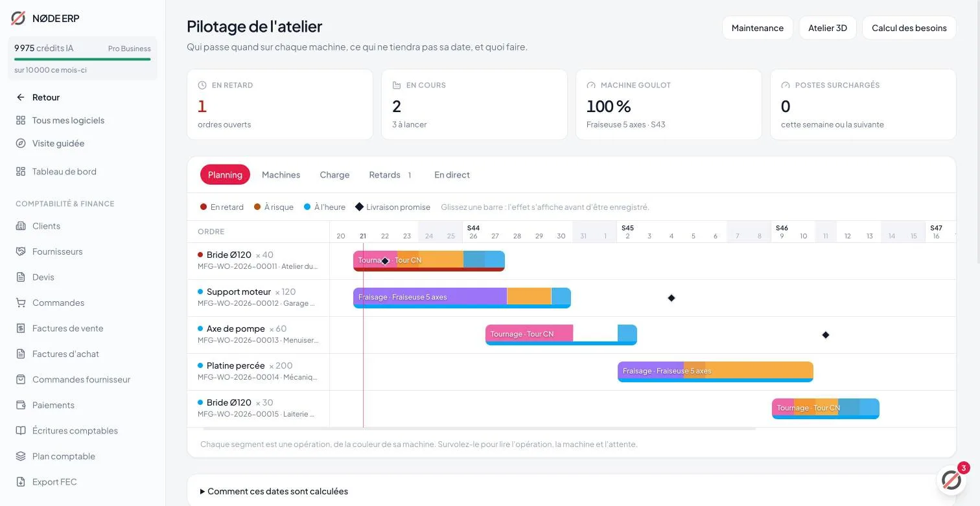The width and height of the screenshot is (980, 506).
Task: Click the green AI credits progress bar
Action: point(82,60)
